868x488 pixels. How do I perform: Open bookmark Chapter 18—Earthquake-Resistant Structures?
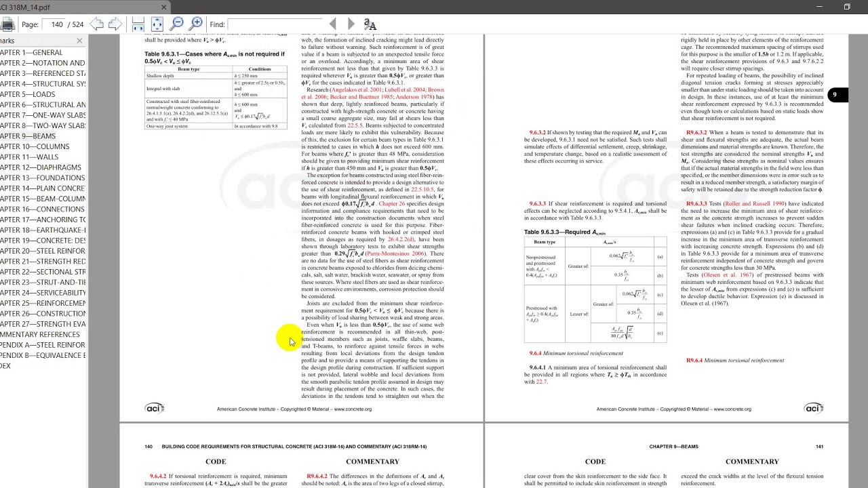coord(43,230)
